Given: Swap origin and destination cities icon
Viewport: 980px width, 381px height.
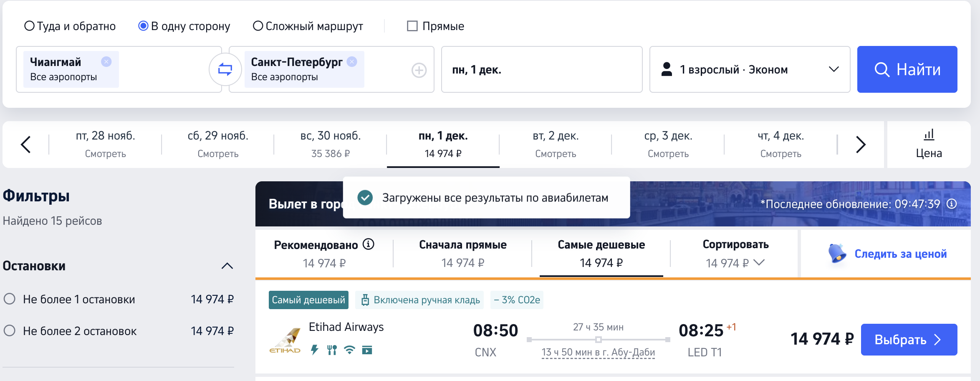Looking at the screenshot, I should pyautogui.click(x=225, y=69).
